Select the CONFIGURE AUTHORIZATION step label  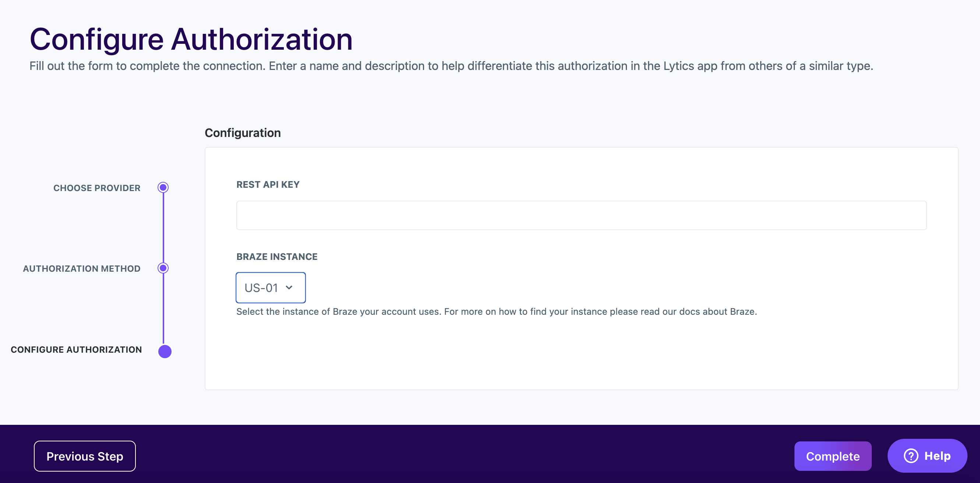click(x=76, y=349)
